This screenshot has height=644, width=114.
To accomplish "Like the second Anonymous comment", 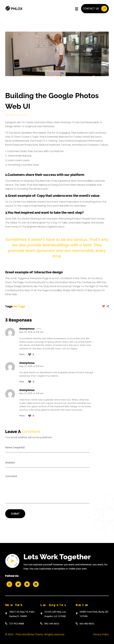I will point(30,382).
